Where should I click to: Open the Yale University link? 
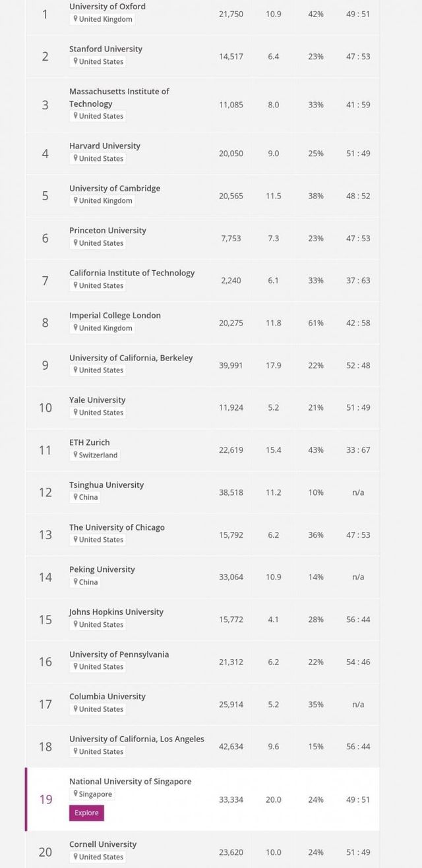click(97, 400)
